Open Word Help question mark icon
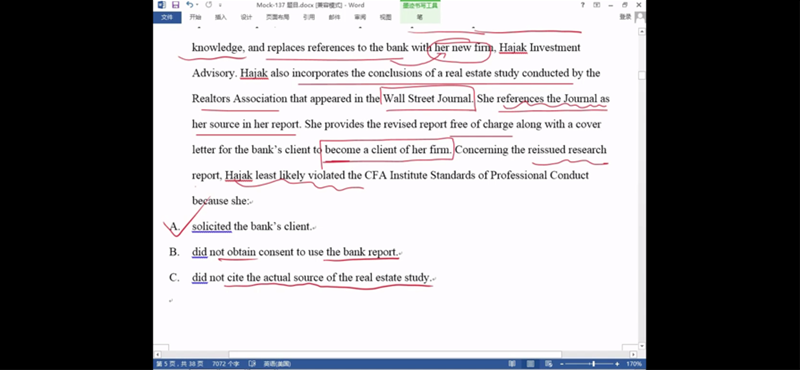Image resolution: width=800 pixels, height=370 pixels. tap(583, 5)
